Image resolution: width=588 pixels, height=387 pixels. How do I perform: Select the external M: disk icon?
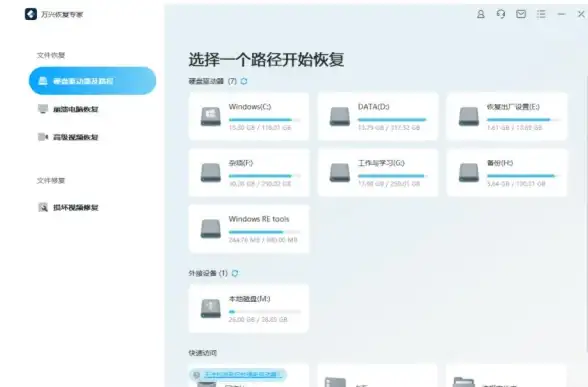point(210,308)
